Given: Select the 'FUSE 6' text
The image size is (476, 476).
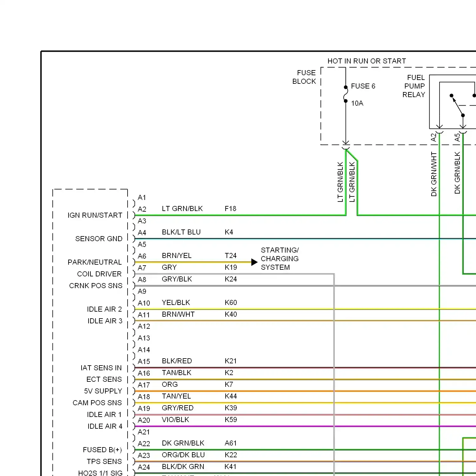Looking at the screenshot, I should point(363,86).
